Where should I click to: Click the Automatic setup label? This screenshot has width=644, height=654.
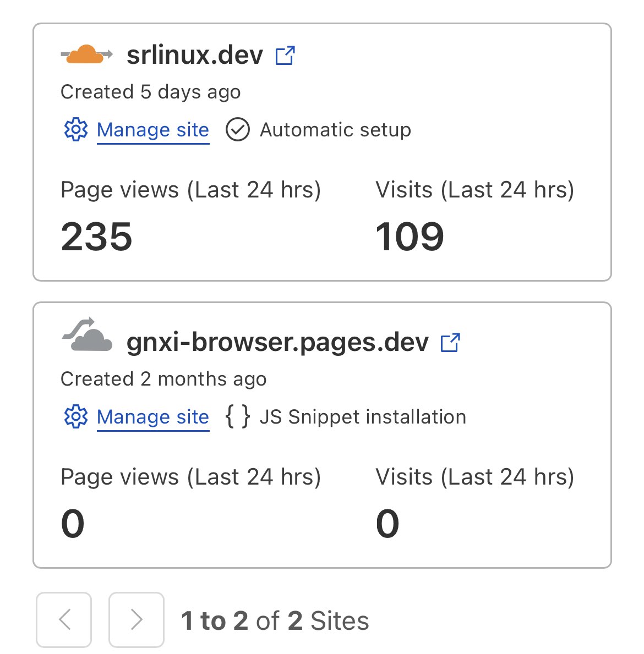[x=335, y=130]
